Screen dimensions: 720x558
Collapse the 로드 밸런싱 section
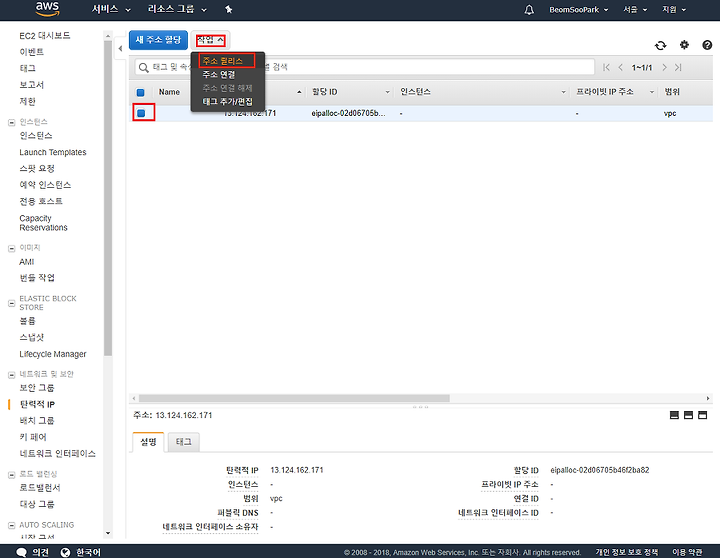tap(11, 474)
